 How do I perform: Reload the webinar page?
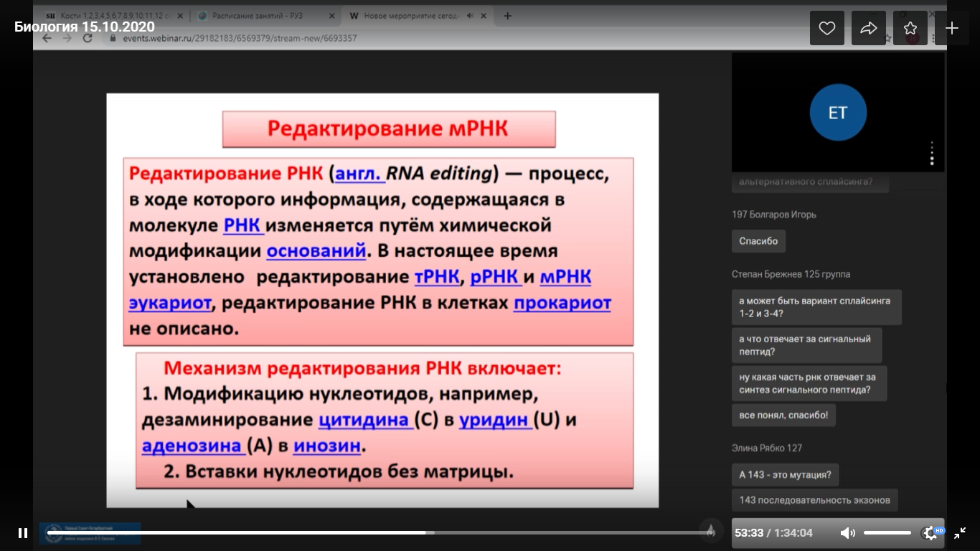pos(88,38)
